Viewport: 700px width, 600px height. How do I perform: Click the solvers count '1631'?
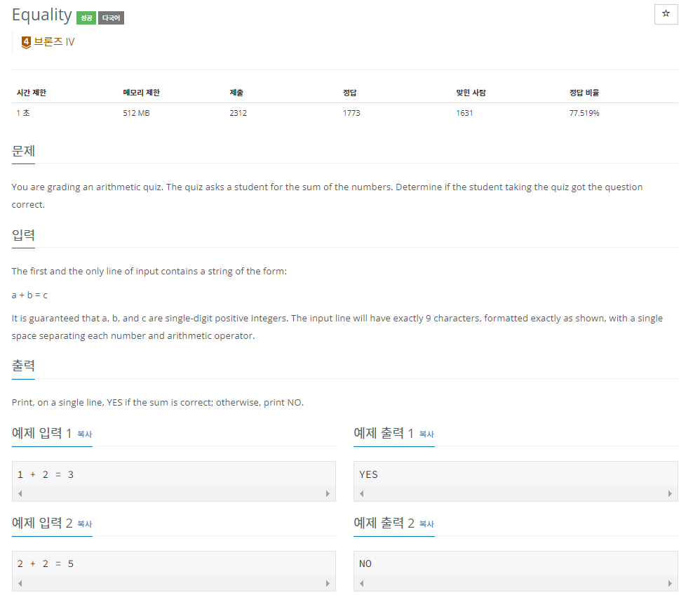coord(464,113)
